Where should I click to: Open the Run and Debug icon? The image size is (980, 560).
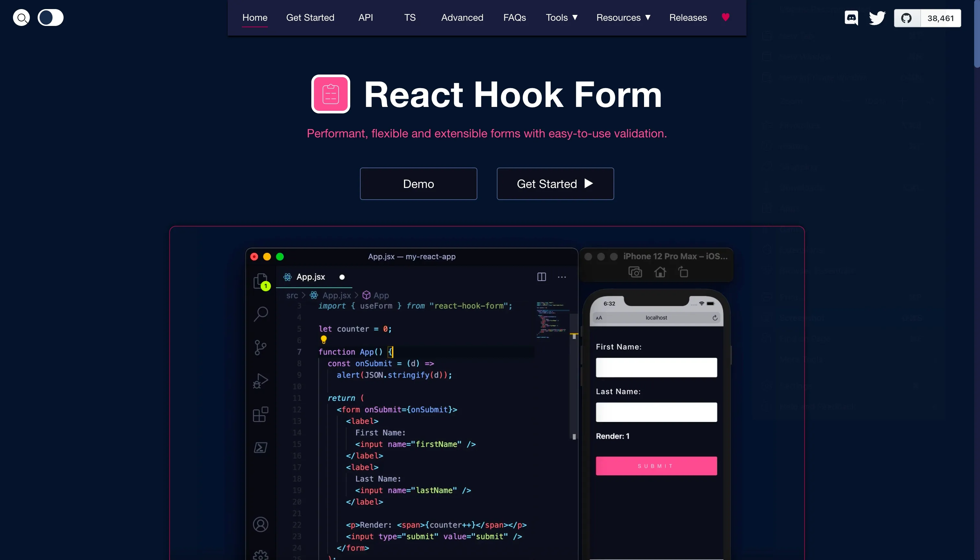coord(260,381)
